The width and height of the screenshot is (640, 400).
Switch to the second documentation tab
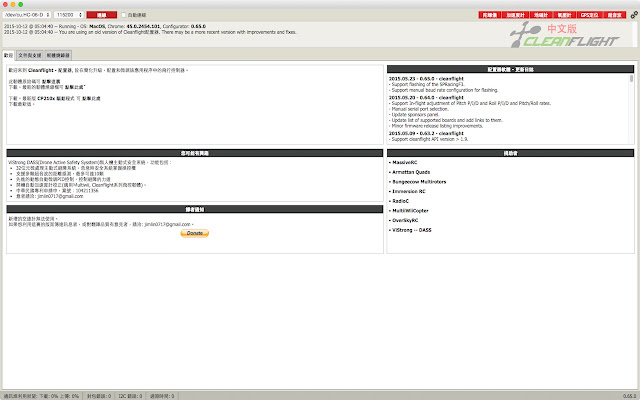click(30, 55)
